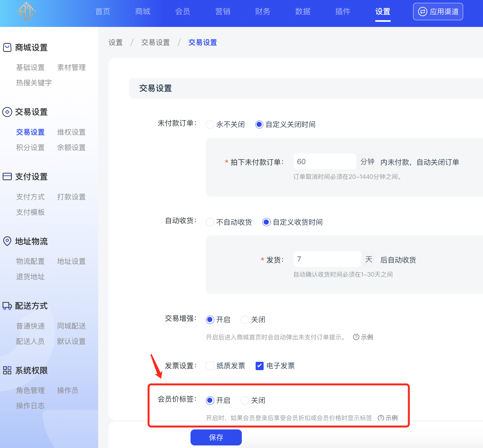The height and width of the screenshot is (448, 483).
Task: Open the 营销 top menu tab
Action: pyautogui.click(x=223, y=12)
